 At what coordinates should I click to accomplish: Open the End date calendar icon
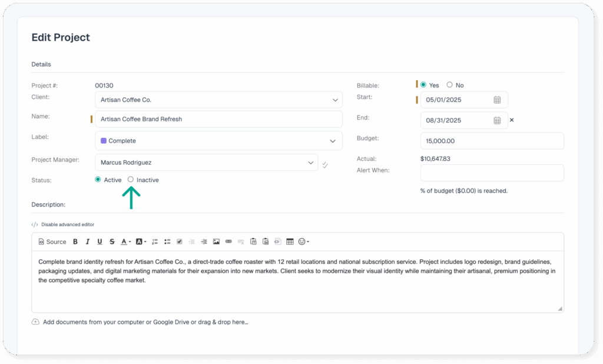497,120
